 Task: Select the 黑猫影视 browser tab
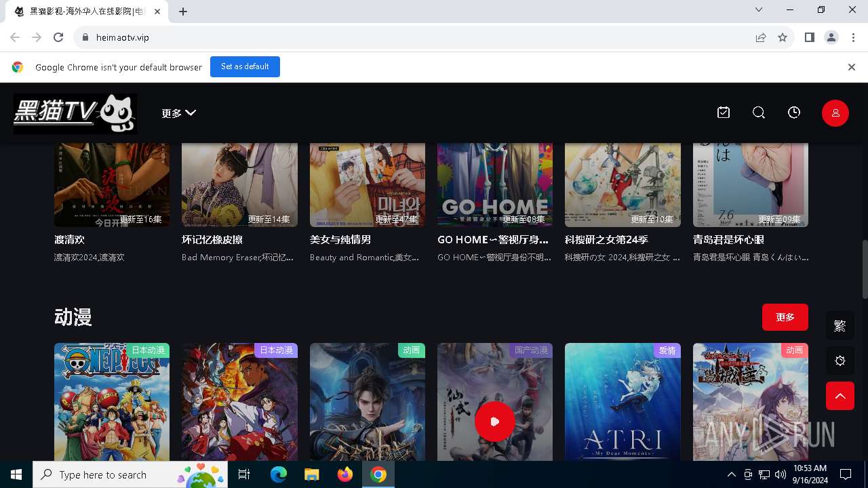point(87,12)
